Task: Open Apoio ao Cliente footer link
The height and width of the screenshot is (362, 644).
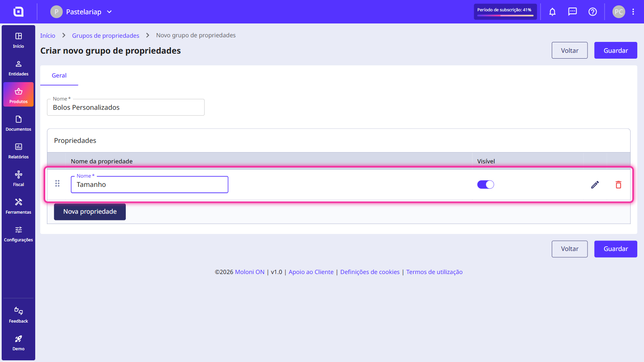Action: point(311,272)
